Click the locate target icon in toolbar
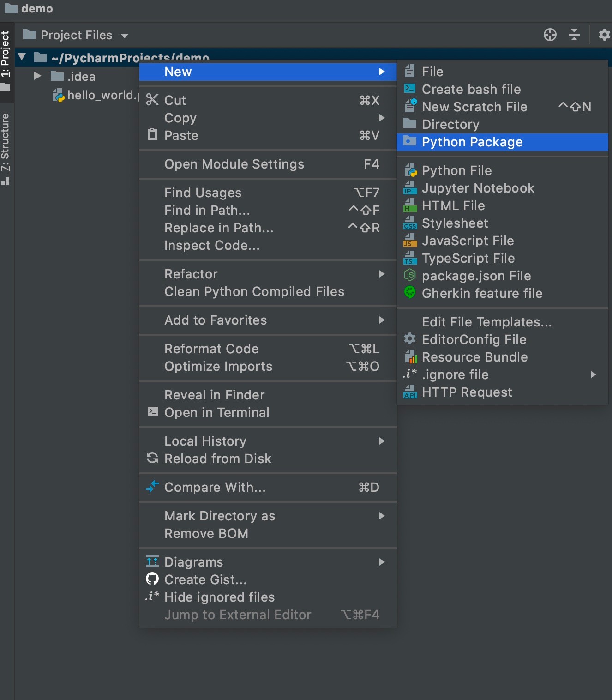612x700 pixels. coord(550,35)
